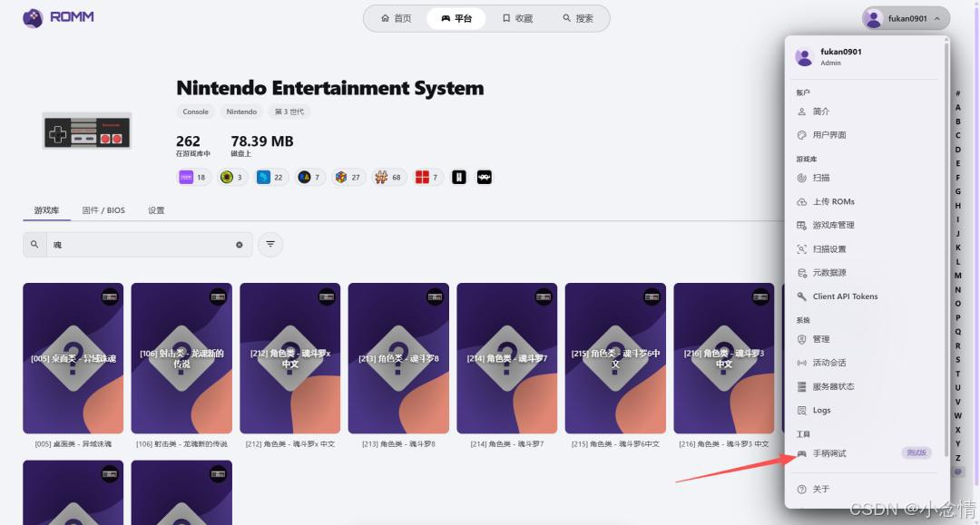This screenshot has height=525, width=980.
Task: Click platform icon on [005] game card
Action: [x=110, y=297]
